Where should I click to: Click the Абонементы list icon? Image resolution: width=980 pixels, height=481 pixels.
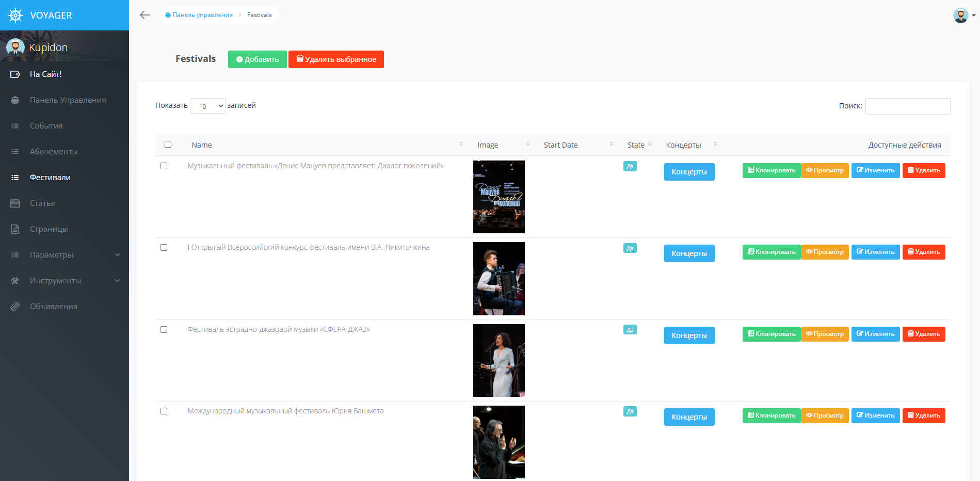[x=15, y=152]
